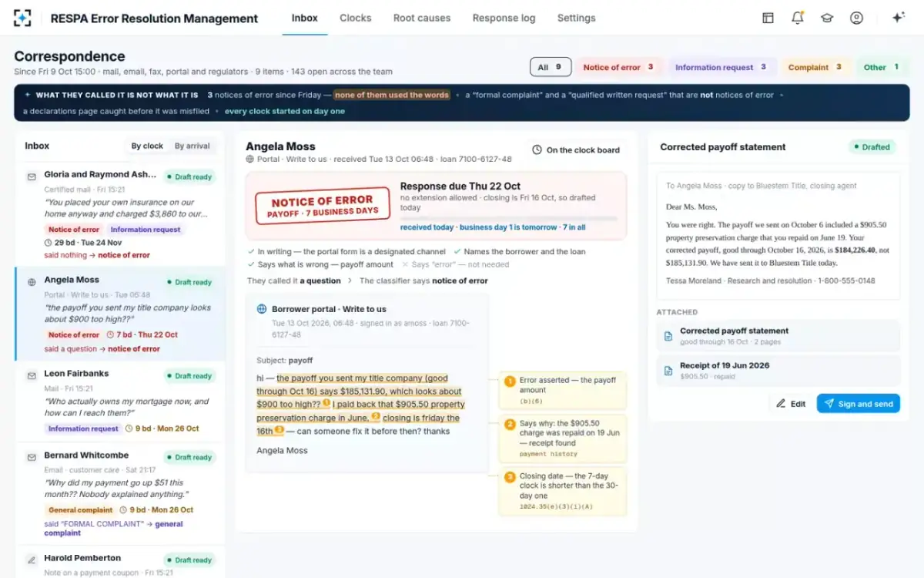The width and height of the screenshot is (924, 578).
Task: Click 'every clock started on day one' text
Action: [x=285, y=111]
